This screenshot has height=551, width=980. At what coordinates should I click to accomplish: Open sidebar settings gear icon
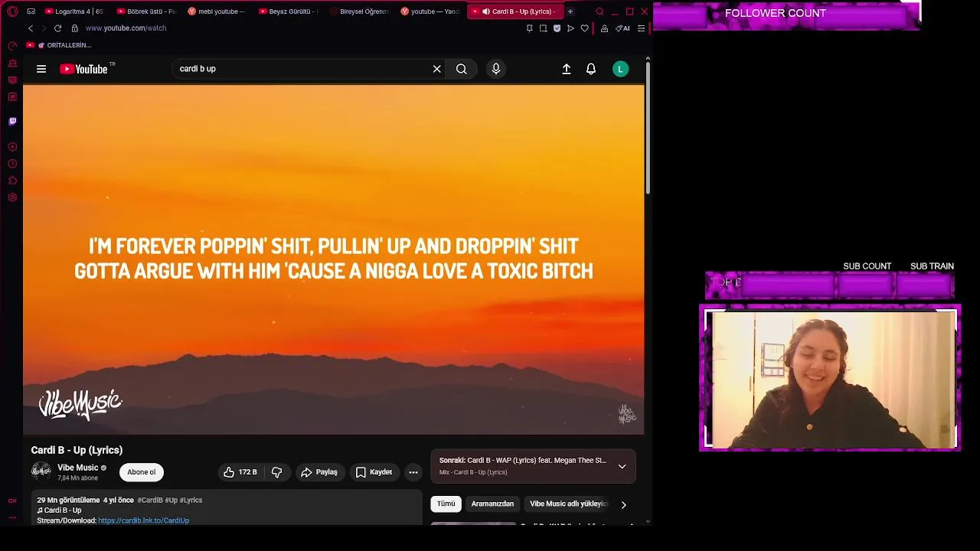(x=12, y=197)
